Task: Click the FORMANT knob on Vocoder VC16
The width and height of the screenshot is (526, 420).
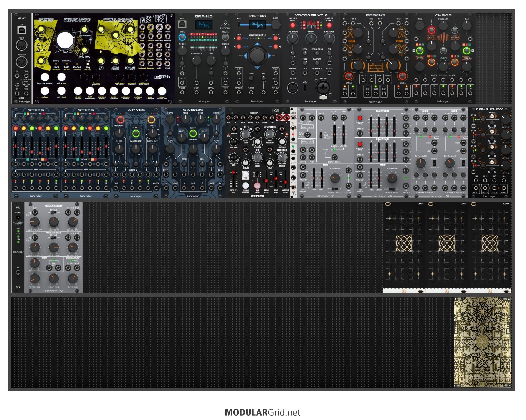Action: click(311, 38)
